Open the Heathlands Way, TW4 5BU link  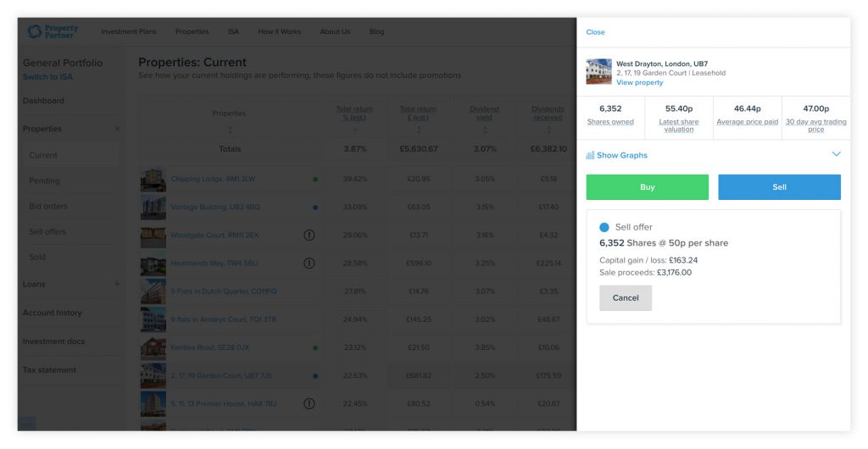tap(214, 263)
